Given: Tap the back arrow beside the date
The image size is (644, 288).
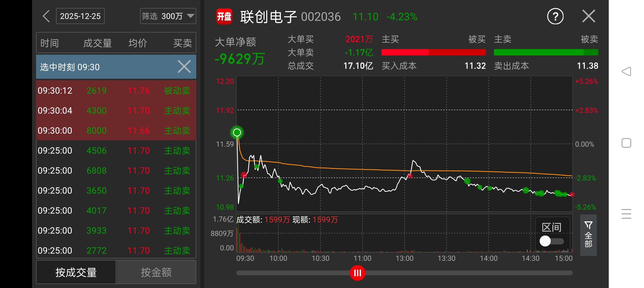Looking at the screenshot, I should coord(46,16).
